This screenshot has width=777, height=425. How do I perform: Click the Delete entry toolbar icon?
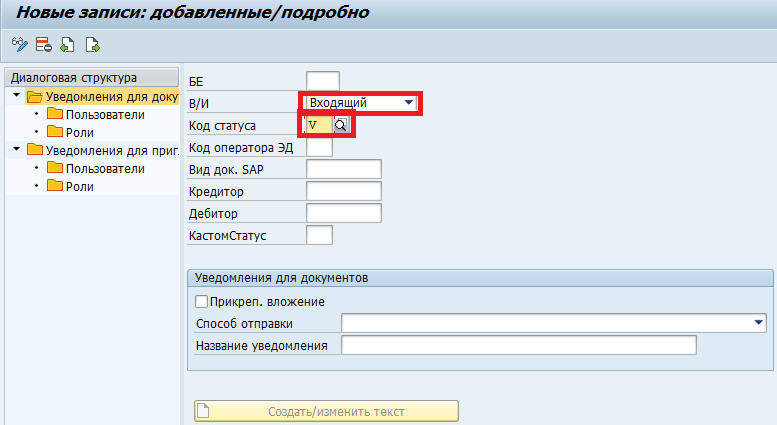42,44
